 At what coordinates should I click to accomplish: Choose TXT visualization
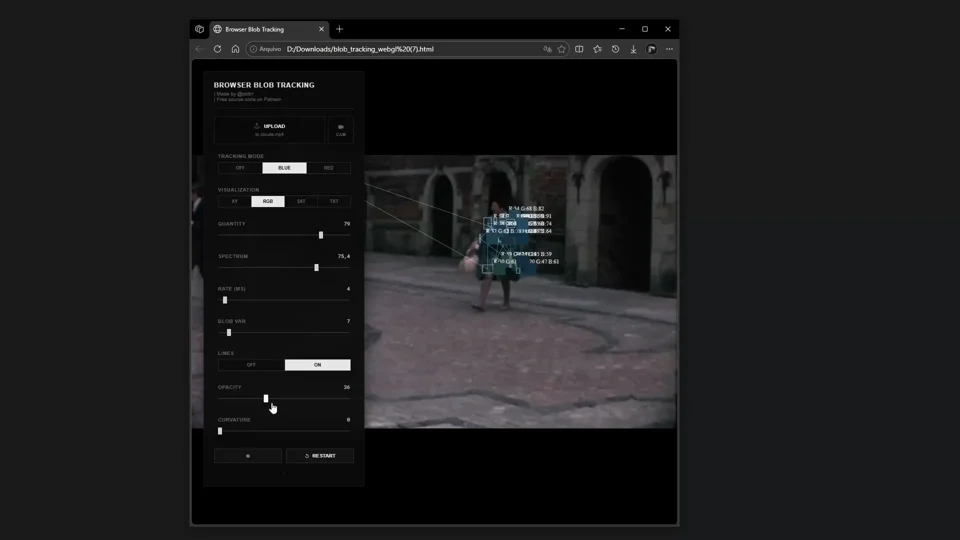[334, 201]
